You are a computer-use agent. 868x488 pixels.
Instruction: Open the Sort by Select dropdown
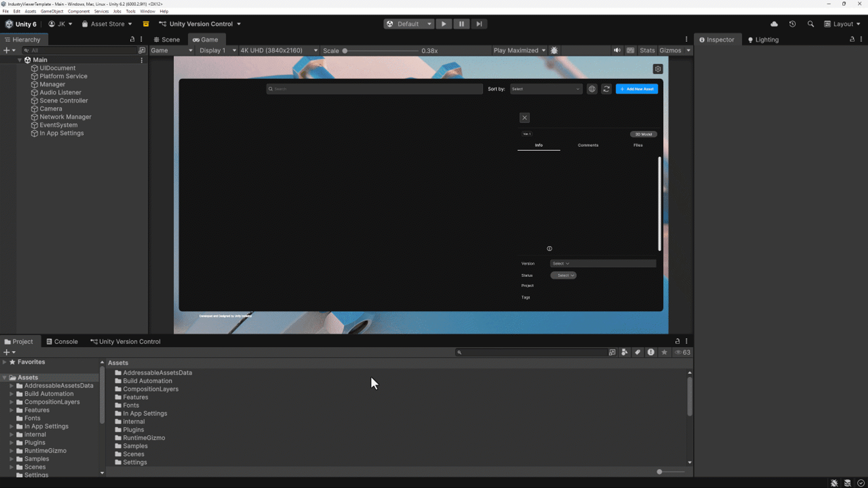[546, 89]
